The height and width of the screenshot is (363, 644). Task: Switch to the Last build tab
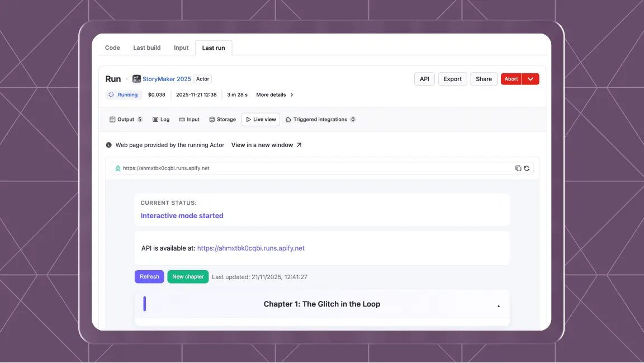pos(146,48)
